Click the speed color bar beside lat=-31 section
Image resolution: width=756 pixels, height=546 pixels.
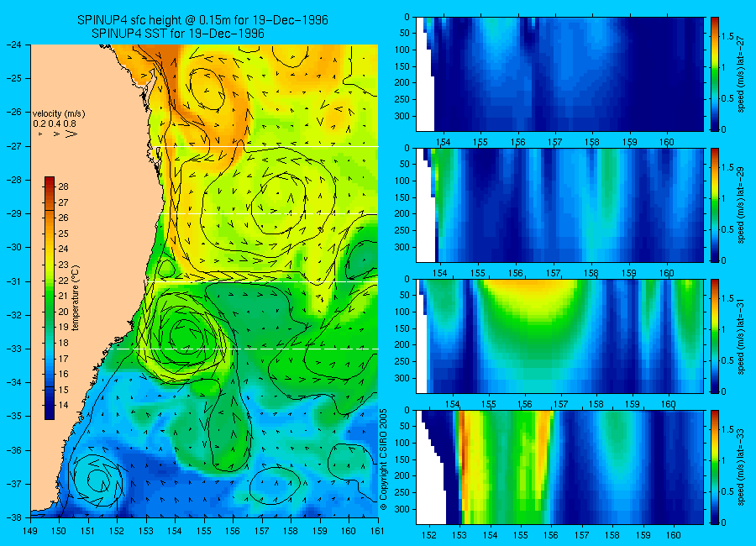click(715, 336)
